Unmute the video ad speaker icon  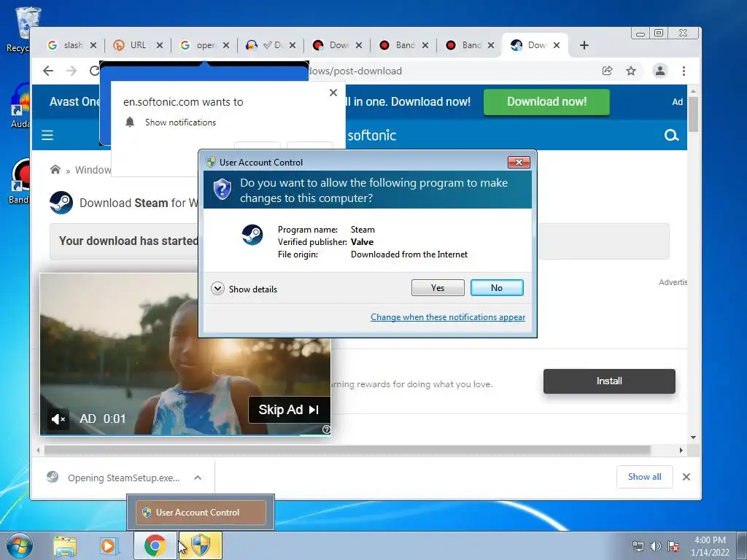pos(58,419)
